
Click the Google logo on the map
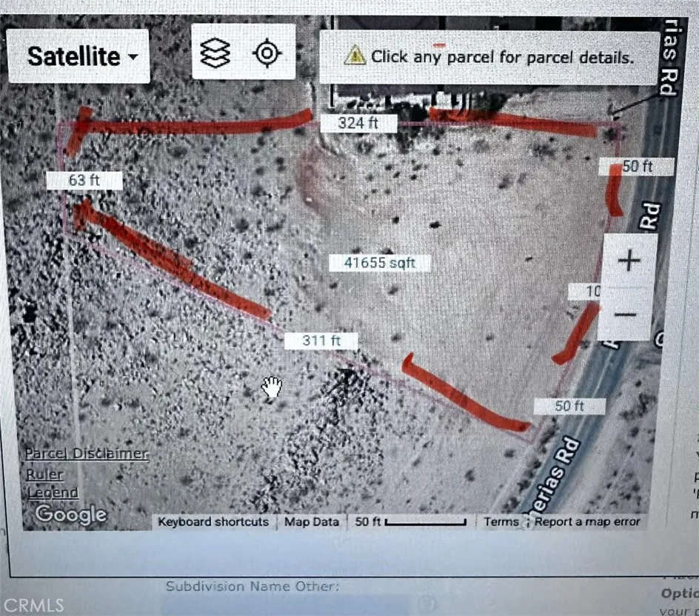click(71, 515)
